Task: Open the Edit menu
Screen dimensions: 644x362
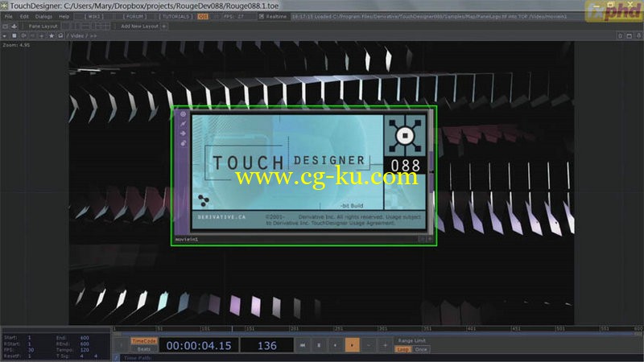Action: coord(24,16)
